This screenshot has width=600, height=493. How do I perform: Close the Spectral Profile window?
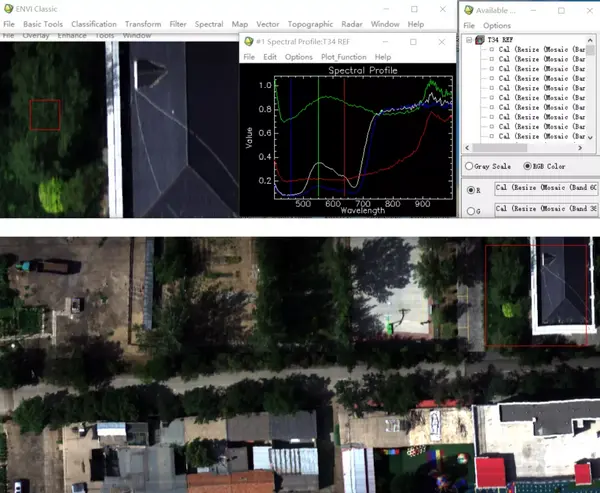[442, 42]
